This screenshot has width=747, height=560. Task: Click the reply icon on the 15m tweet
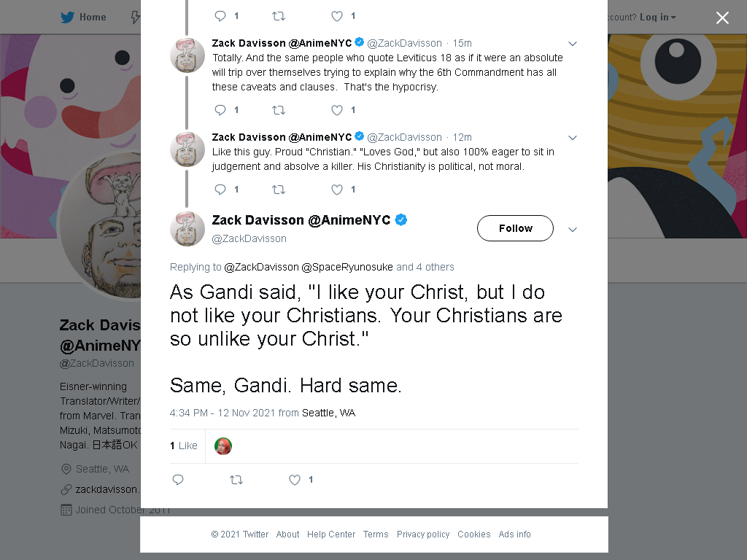(220, 110)
